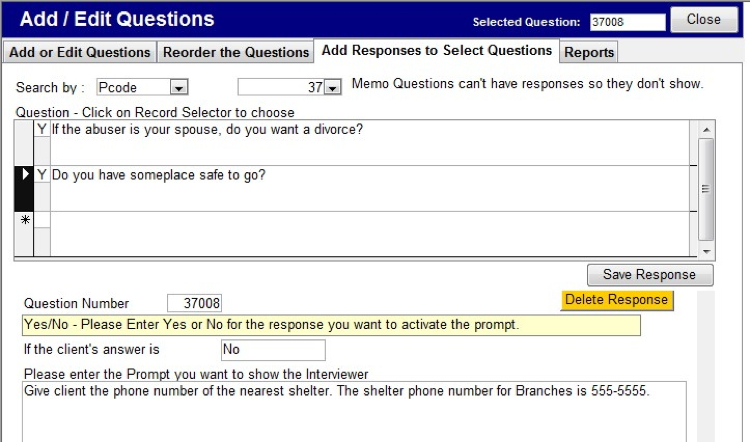Open the Reorder the Questions tab

coord(236,52)
